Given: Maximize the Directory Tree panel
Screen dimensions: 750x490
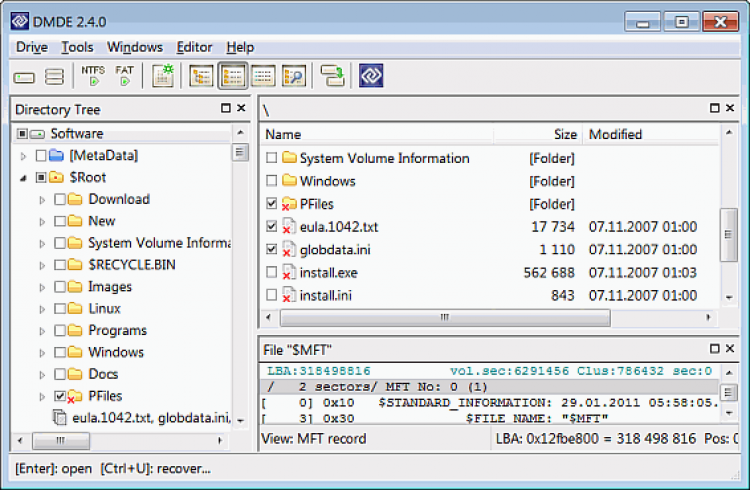Looking at the screenshot, I should [226, 108].
